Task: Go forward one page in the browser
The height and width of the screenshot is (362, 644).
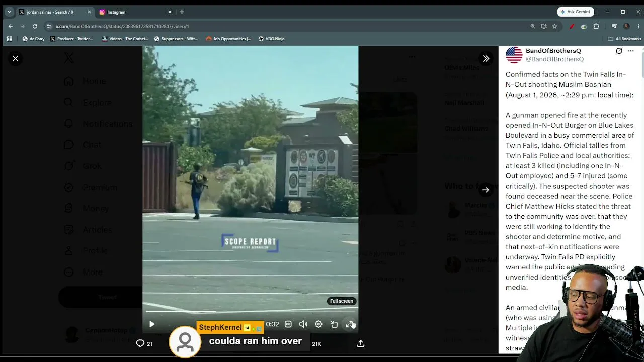Action: pos(23,26)
